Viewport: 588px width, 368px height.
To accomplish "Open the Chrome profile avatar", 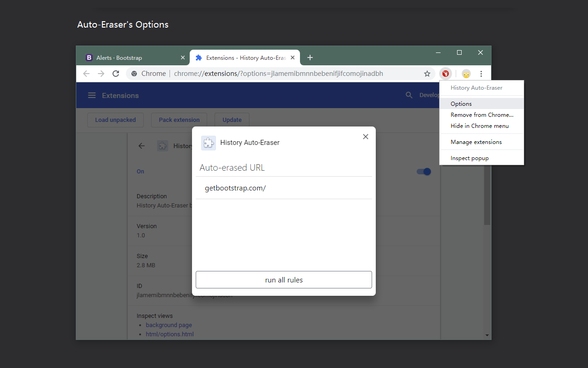I will [x=466, y=74].
